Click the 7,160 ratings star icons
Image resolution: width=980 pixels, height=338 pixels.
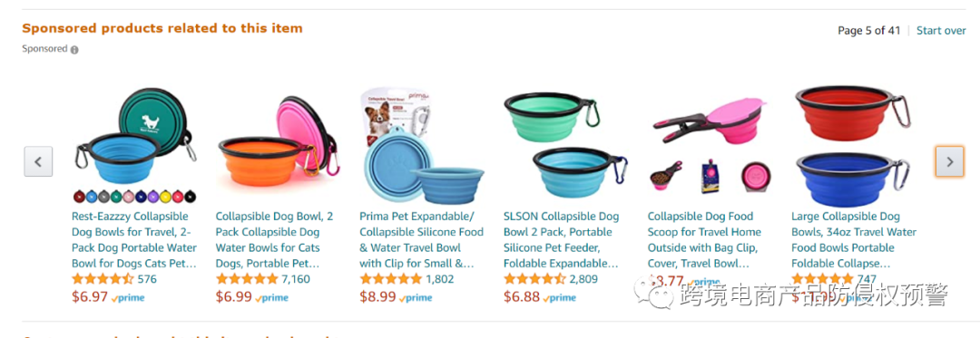tap(247, 279)
